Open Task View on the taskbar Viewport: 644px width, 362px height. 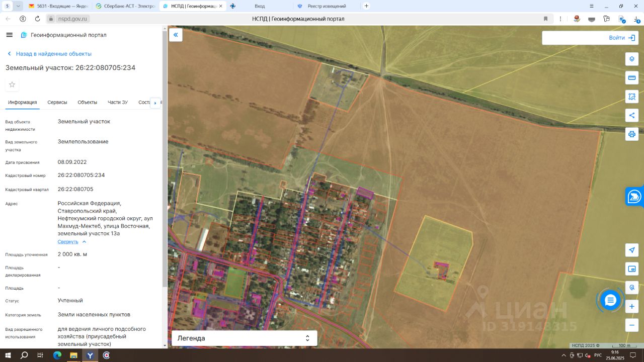[40, 355]
